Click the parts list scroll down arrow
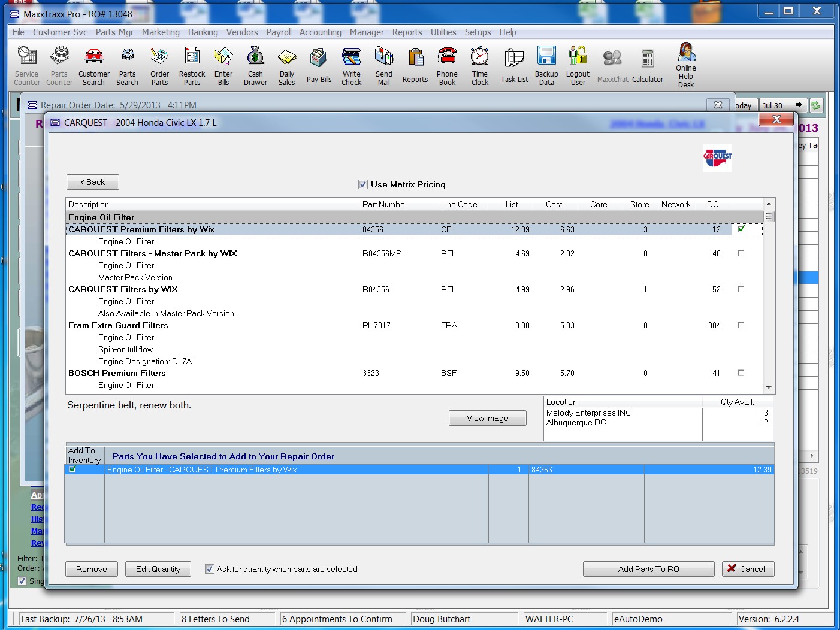Image resolution: width=840 pixels, height=630 pixels. (769, 387)
